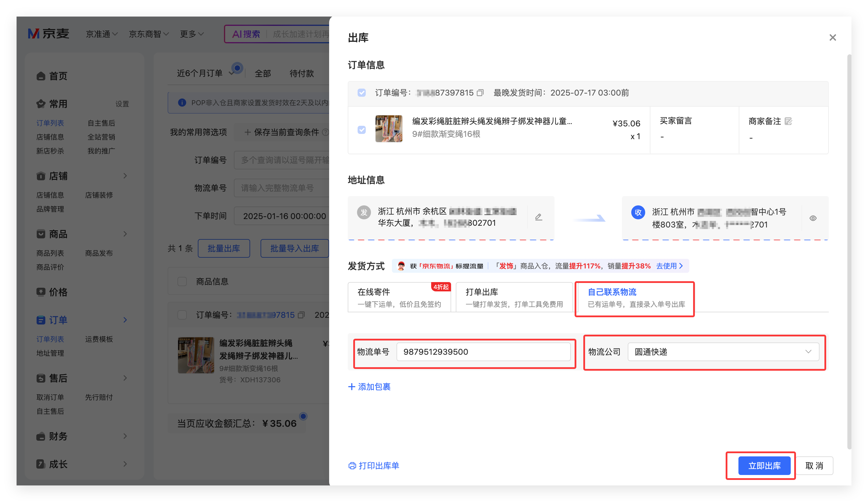Screen dimensions: 868x502
Task: Click the plus icon to 添加包裹
Action: 352,387
